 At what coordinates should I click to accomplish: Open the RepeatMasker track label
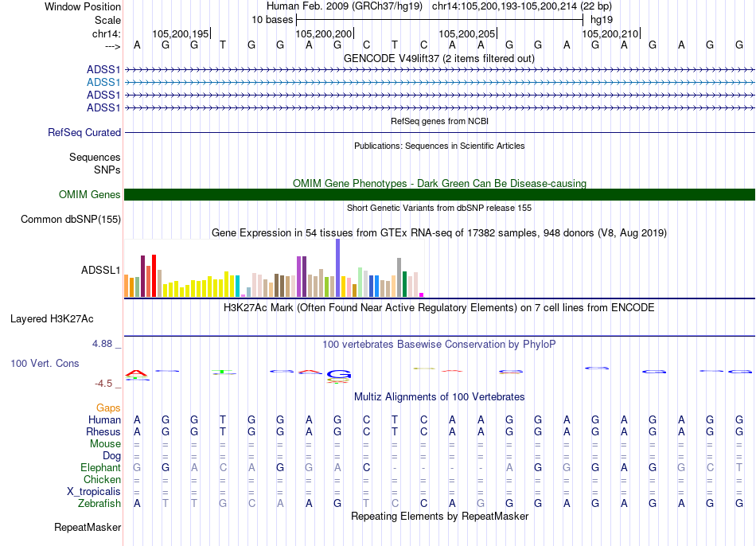tap(88, 528)
